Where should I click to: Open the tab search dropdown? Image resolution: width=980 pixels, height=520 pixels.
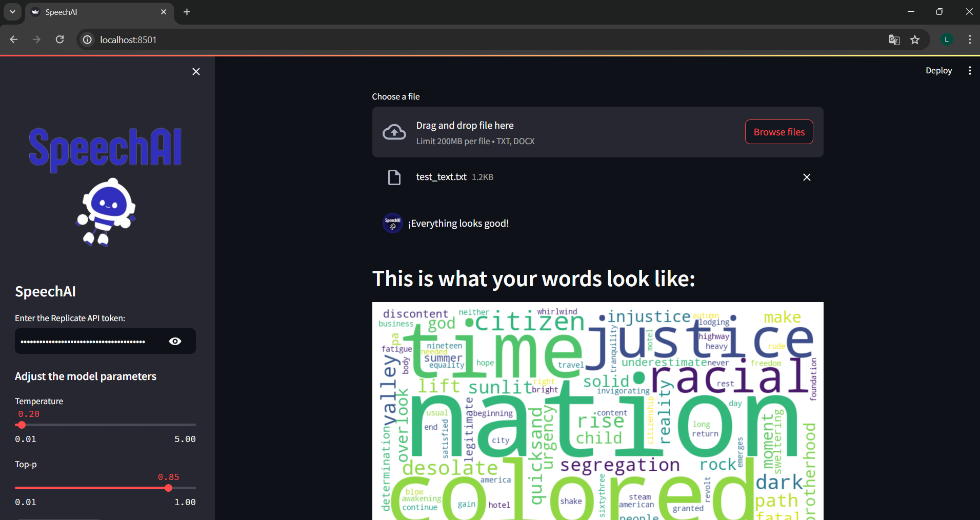pyautogui.click(x=12, y=12)
